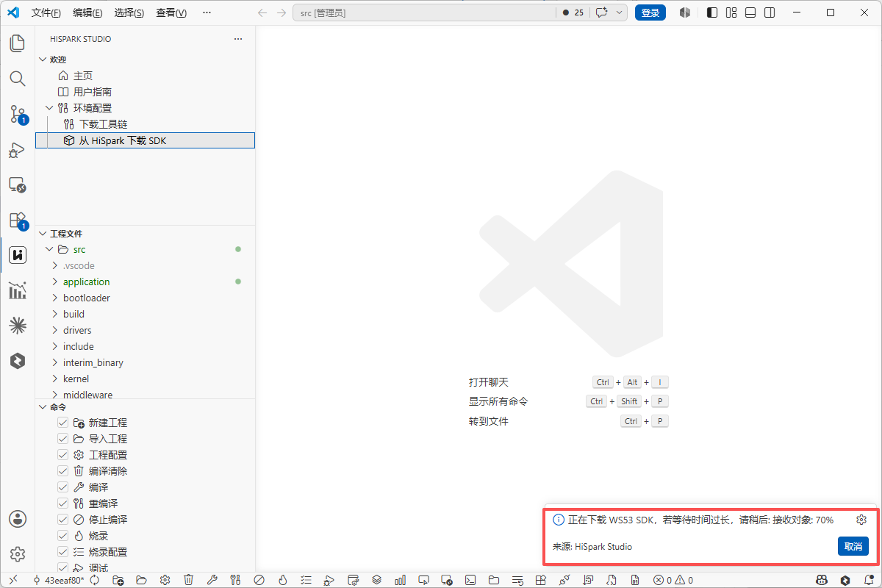Expand the application folder

[x=55, y=282]
